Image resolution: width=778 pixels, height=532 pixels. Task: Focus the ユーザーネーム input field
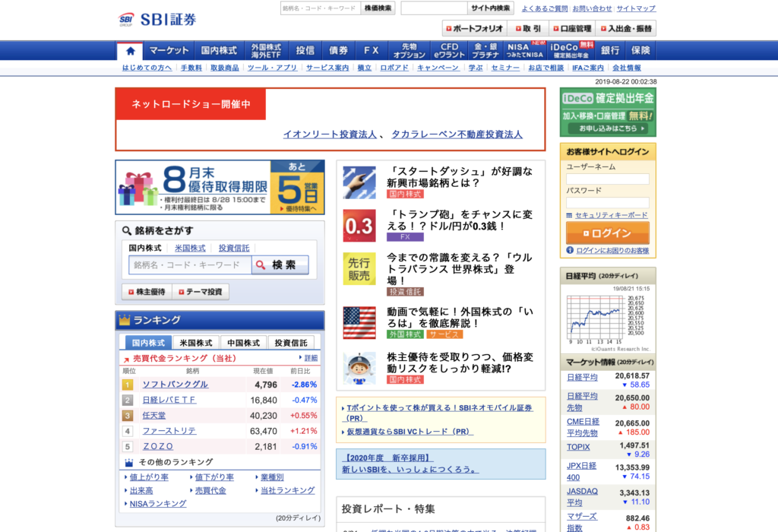(x=607, y=179)
